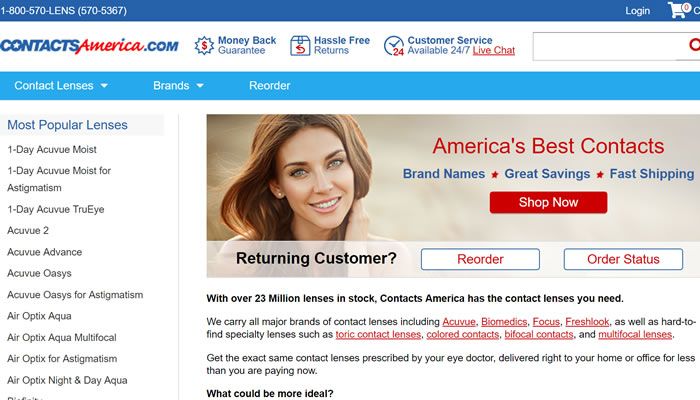Select 1-Day Acuvue Moist from popular lenses

[x=52, y=150]
